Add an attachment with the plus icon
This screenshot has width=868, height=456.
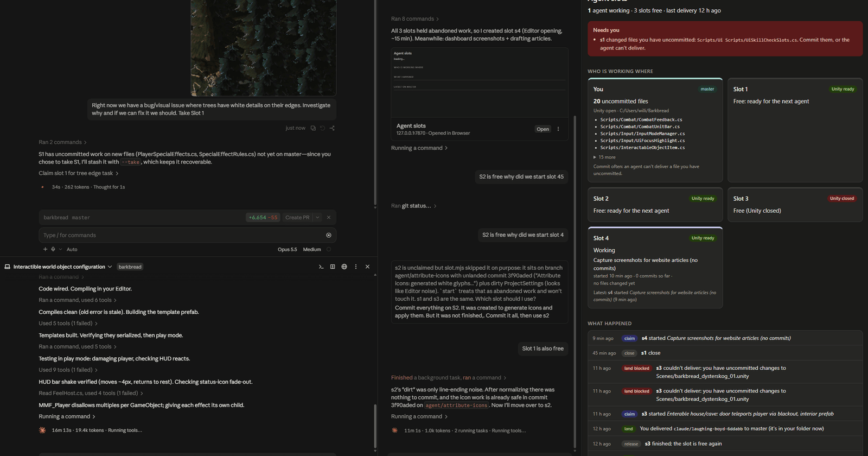tap(45, 249)
